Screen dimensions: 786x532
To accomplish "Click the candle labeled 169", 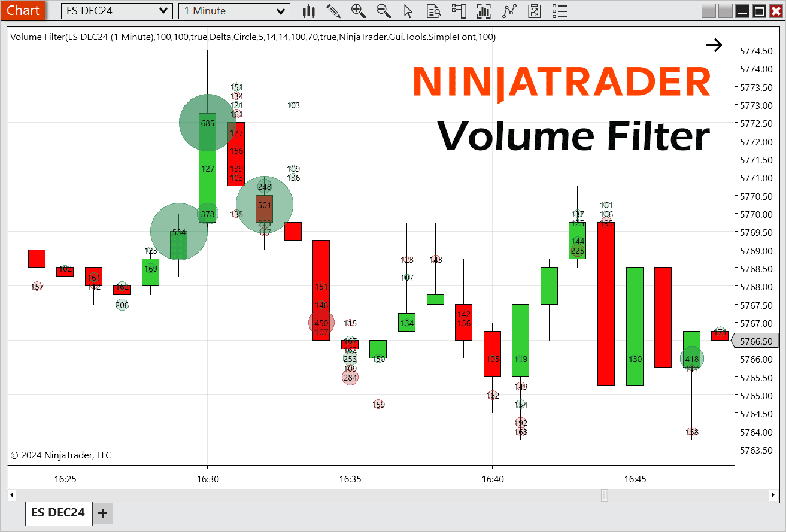I will [151, 272].
